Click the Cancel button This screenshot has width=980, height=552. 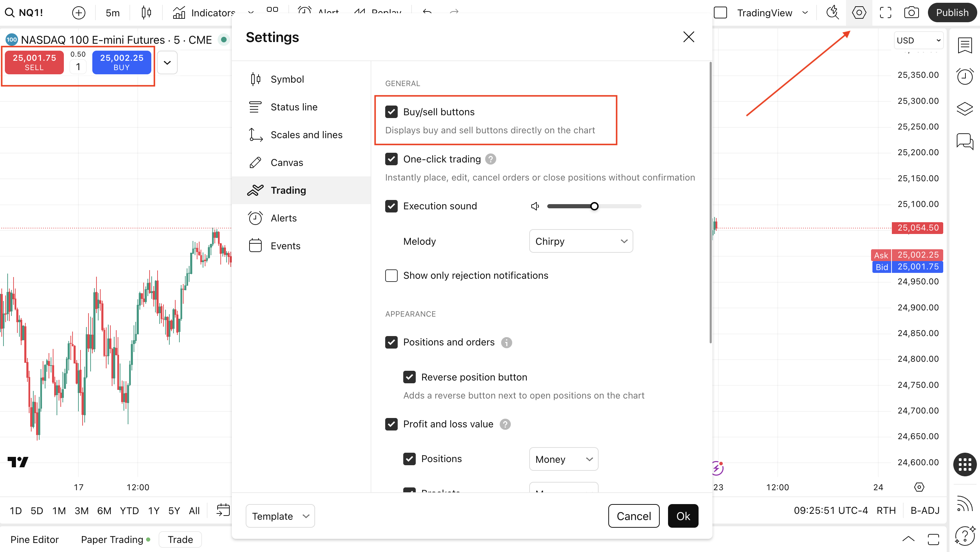pyautogui.click(x=633, y=516)
